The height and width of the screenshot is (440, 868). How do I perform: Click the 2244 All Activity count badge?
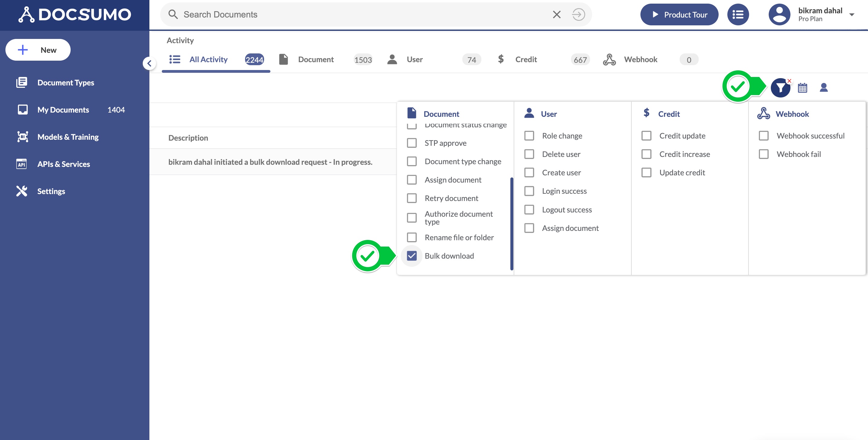click(254, 60)
